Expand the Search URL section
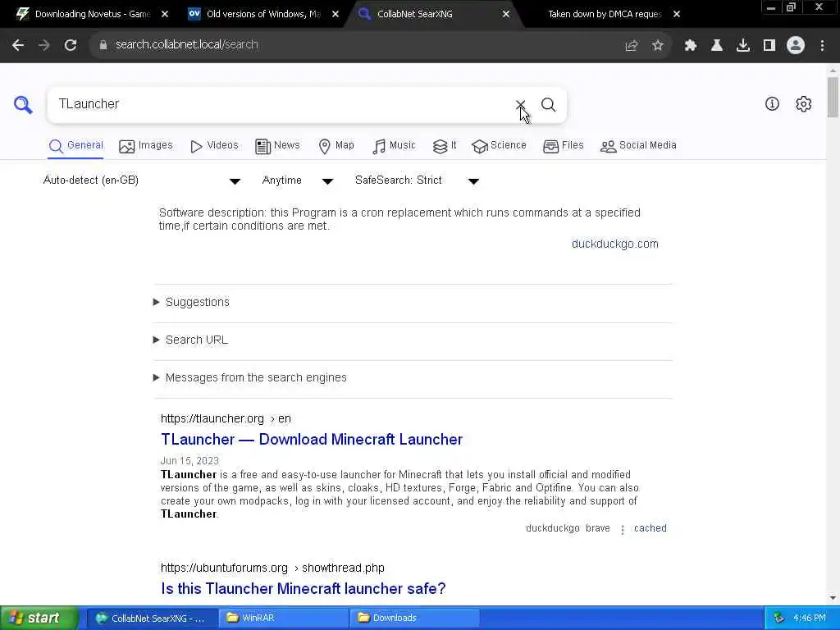Screen dimensions: 840x630 [190, 340]
